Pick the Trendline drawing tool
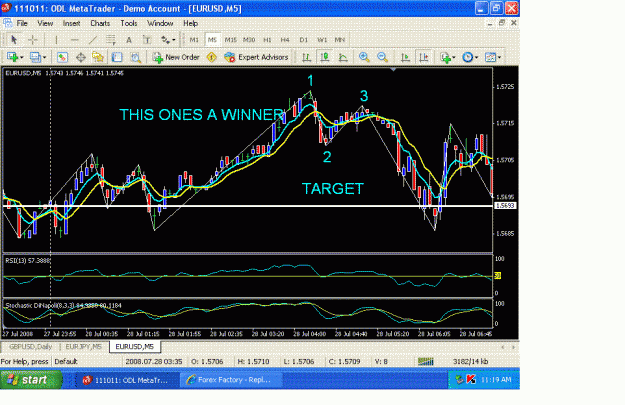 93,40
